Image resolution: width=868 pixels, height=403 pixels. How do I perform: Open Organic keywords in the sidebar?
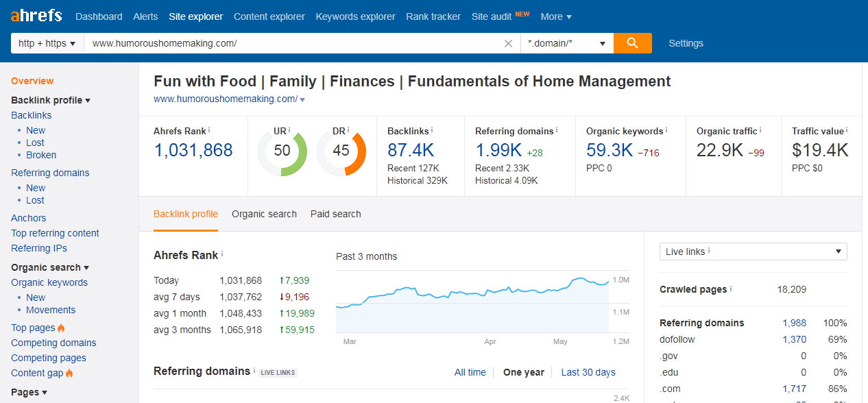pos(49,282)
